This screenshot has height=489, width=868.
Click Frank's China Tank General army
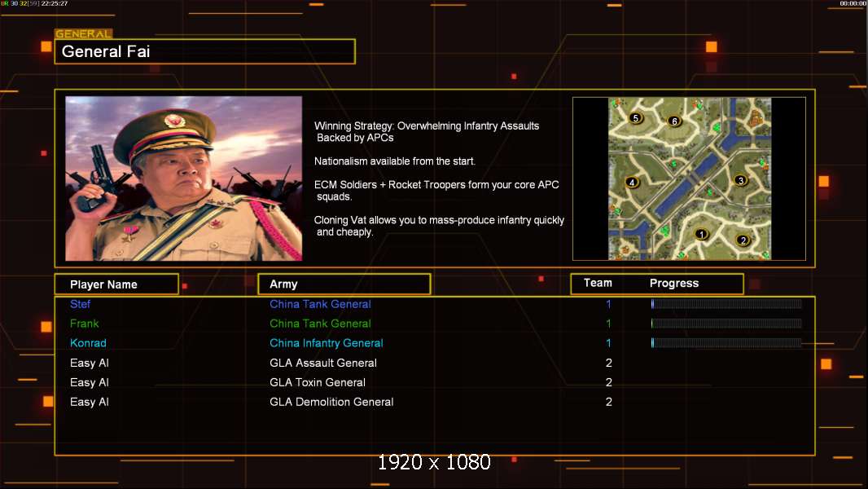(320, 324)
